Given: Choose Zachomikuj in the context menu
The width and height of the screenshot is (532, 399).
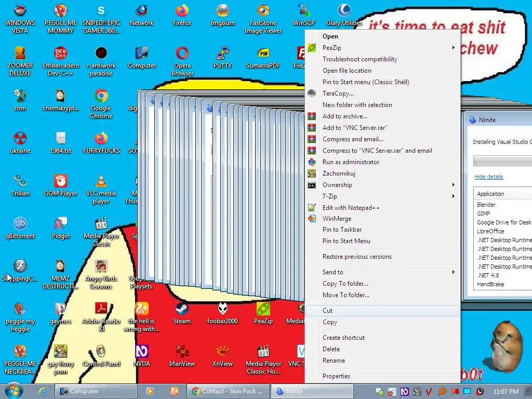Looking at the screenshot, I should click(x=382, y=174).
